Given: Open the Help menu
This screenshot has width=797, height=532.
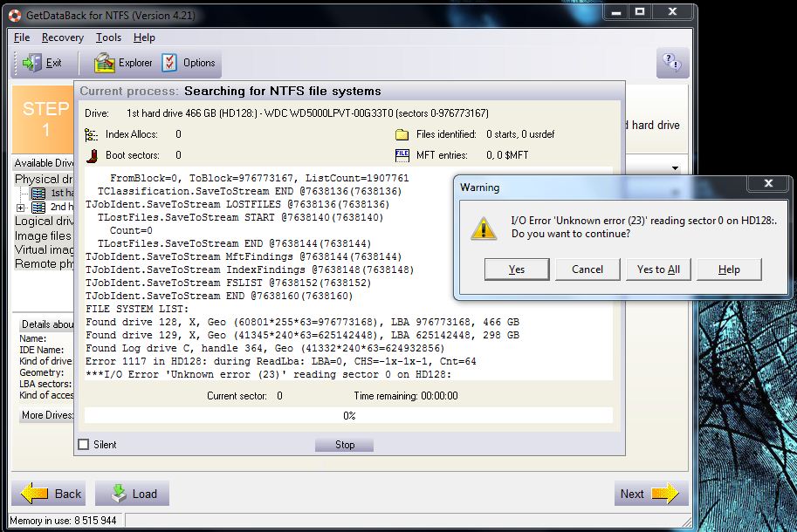Looking at the screenshot, I should coord(144,38).
